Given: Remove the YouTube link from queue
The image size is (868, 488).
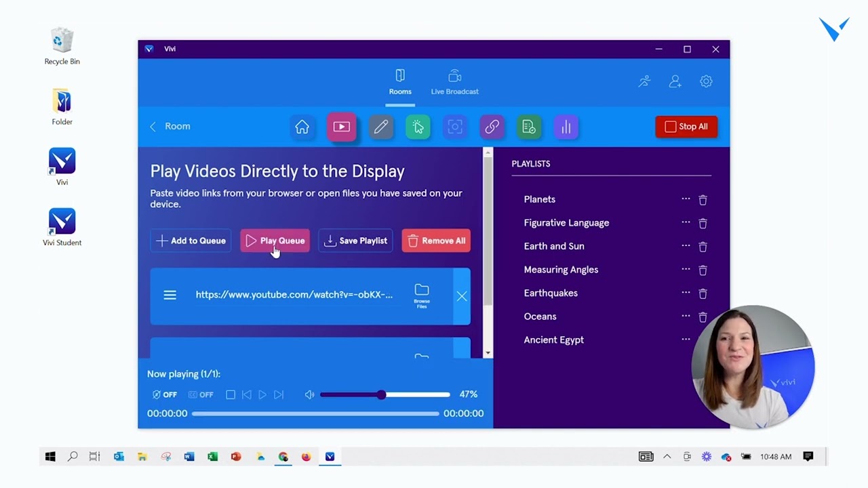Looking at the screenshot, I should point(462,296).
